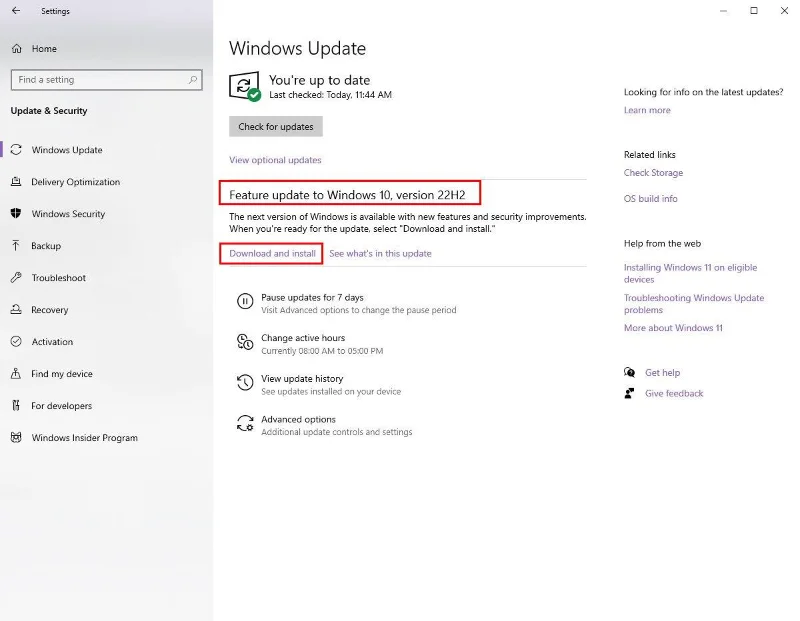800x621 pixels.
Task: Click the Activation checkmark circle icon
Action: [x=16, y=341]
